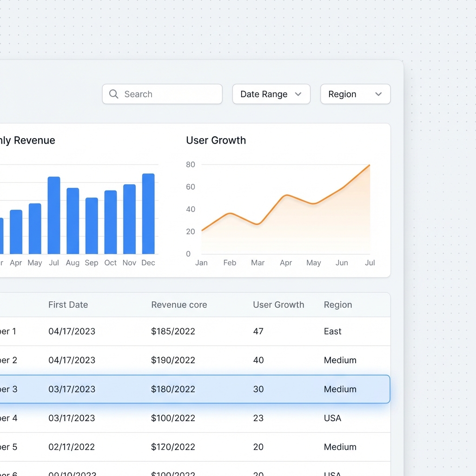Click the Dec bar in revenue chart
Viewport: 476px width, 476px height.
pyautogui.click(x=148, y=214)
